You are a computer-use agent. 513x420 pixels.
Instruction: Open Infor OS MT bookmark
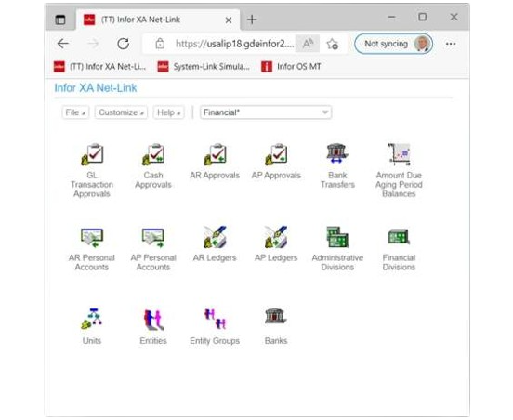291,67
